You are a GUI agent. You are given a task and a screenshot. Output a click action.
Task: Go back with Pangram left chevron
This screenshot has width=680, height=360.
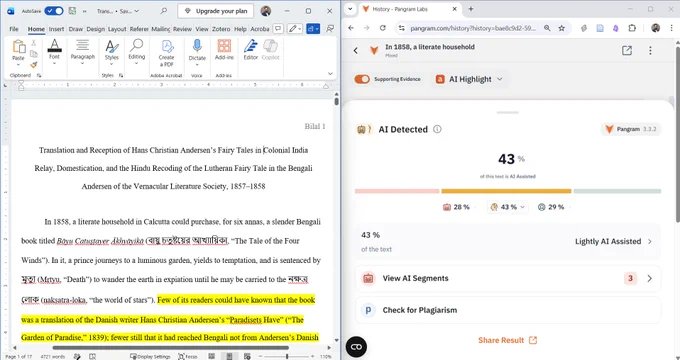pyautogui.click(x=356, y=50)
